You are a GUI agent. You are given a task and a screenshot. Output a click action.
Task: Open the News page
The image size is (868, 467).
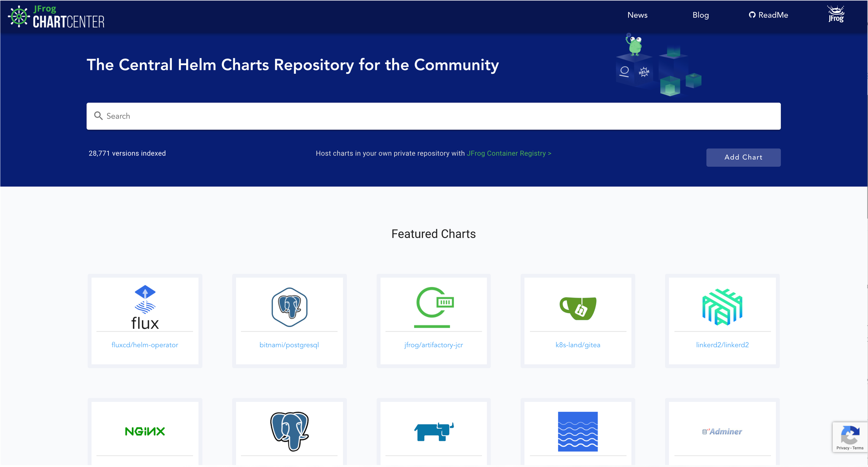637,15
